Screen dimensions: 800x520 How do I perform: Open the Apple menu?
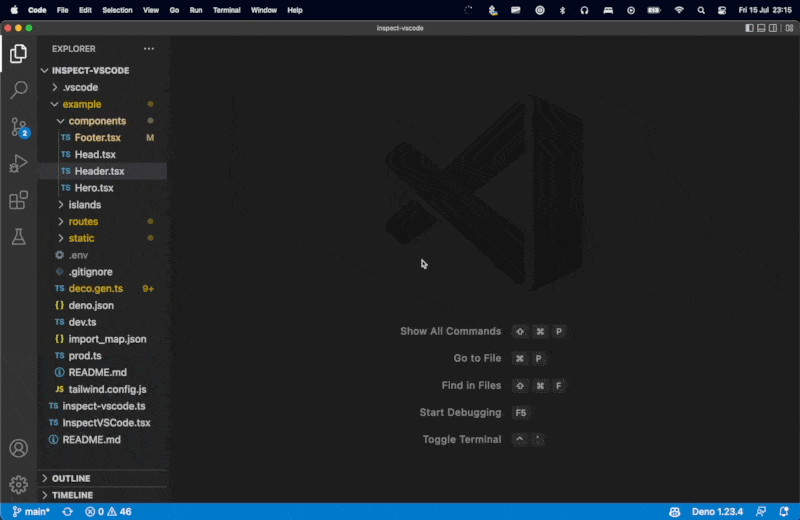coord(14,10)
